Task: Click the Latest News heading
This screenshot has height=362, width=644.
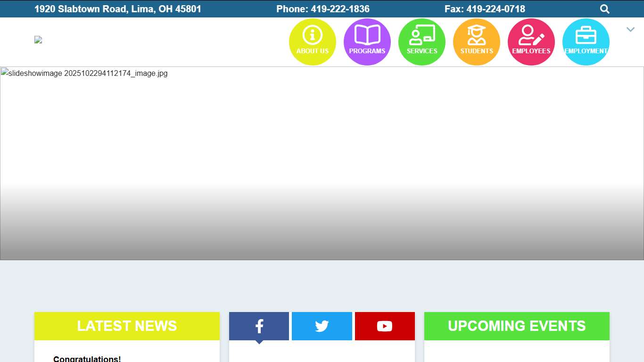Action: pos(127,326)
